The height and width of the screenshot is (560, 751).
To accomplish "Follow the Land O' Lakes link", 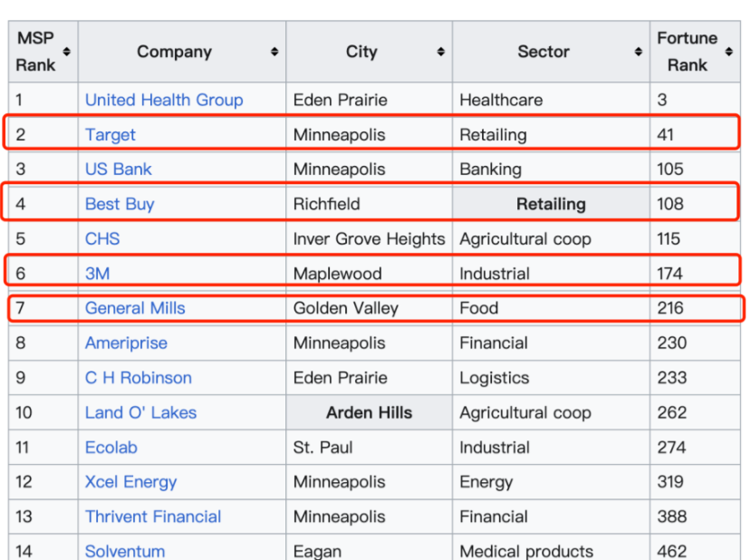I will (x=140, y=412).
